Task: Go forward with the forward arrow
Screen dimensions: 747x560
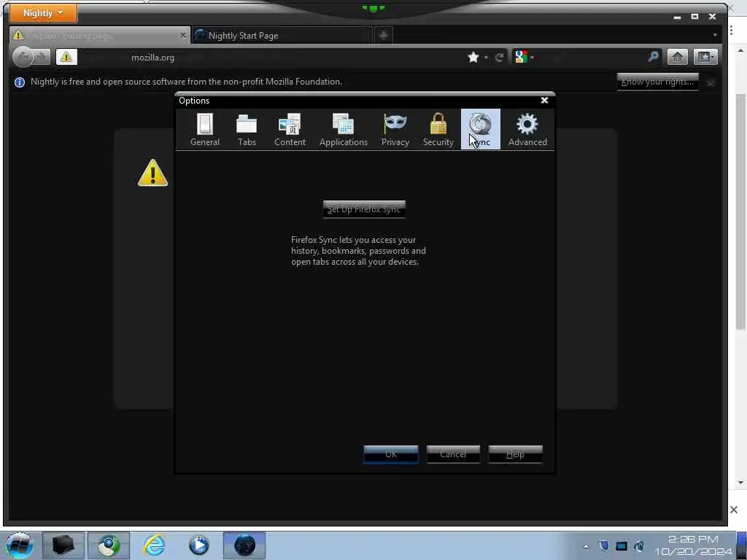Action: 42,57
